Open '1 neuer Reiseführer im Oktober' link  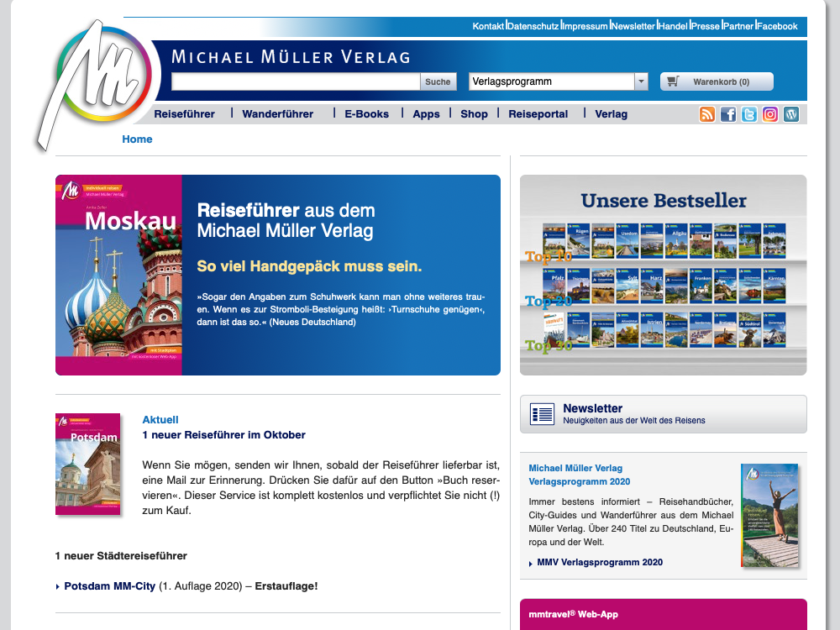coord(224,435)
